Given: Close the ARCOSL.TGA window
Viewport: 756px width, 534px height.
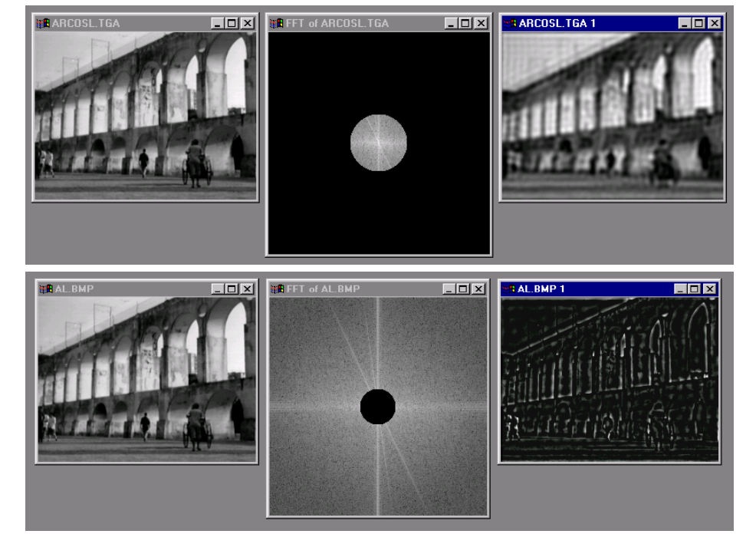Looking at the screenshot, I should [248, 23].
